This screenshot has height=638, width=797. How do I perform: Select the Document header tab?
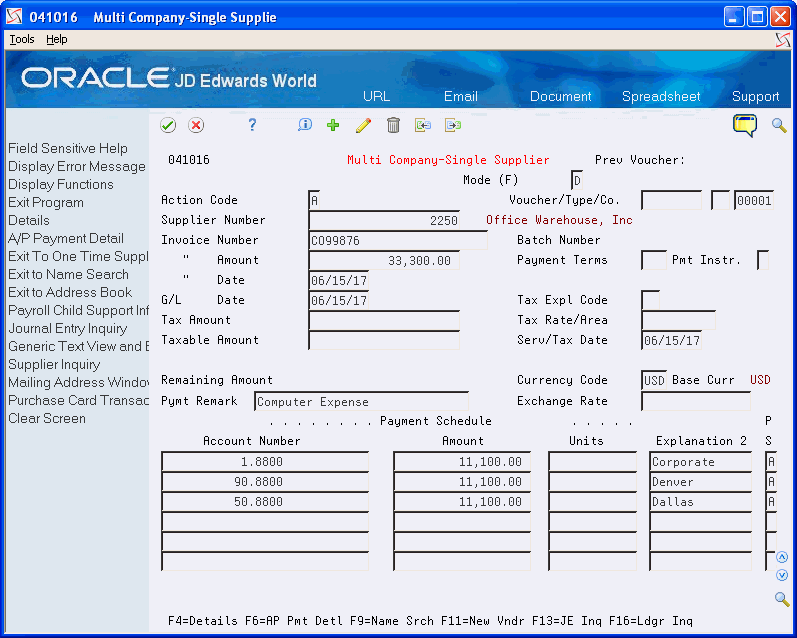click(x=560, y=97)
